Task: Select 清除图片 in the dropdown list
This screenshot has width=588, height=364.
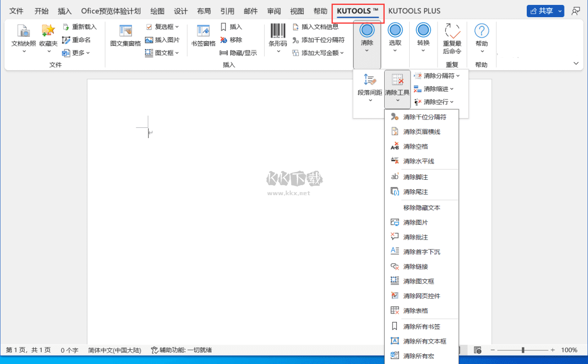Action: 415,222
